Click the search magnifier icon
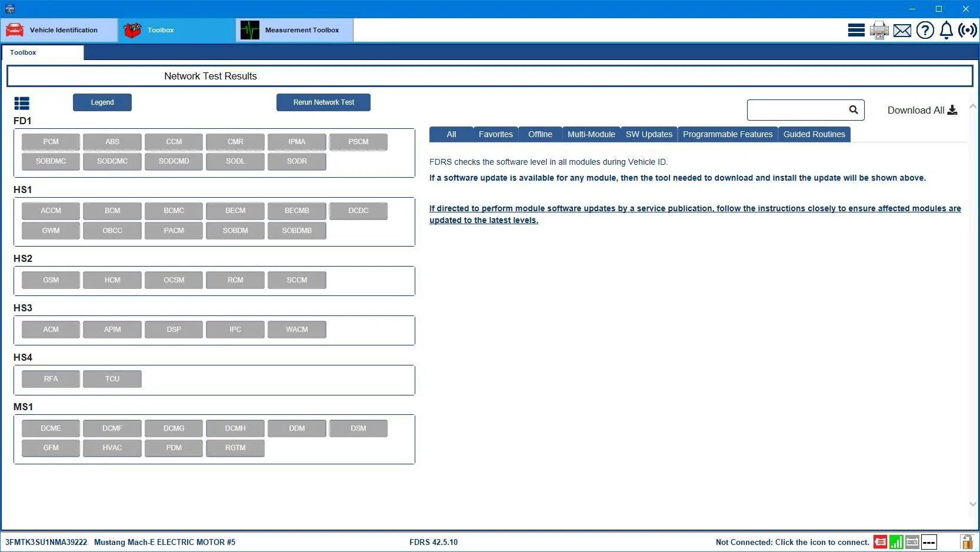The width and height of the screenshot is (980, 552). click(x=854, y=109)
